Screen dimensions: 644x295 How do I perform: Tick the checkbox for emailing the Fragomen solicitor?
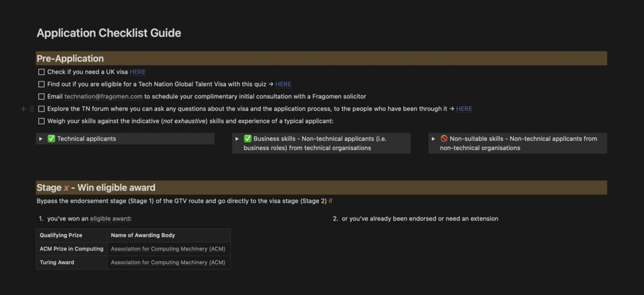click(42, 96)
